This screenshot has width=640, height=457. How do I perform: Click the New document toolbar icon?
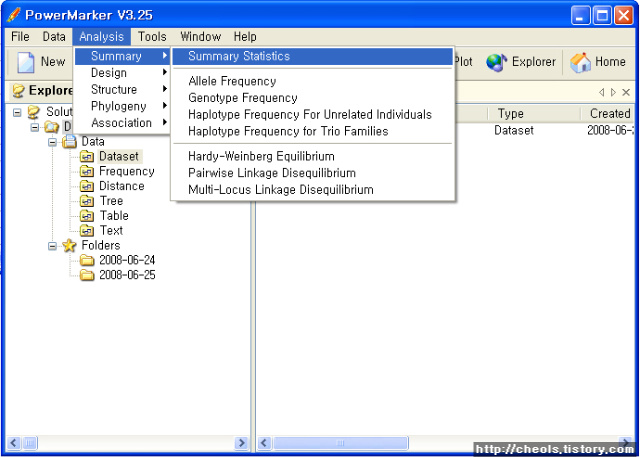(26, 62)
